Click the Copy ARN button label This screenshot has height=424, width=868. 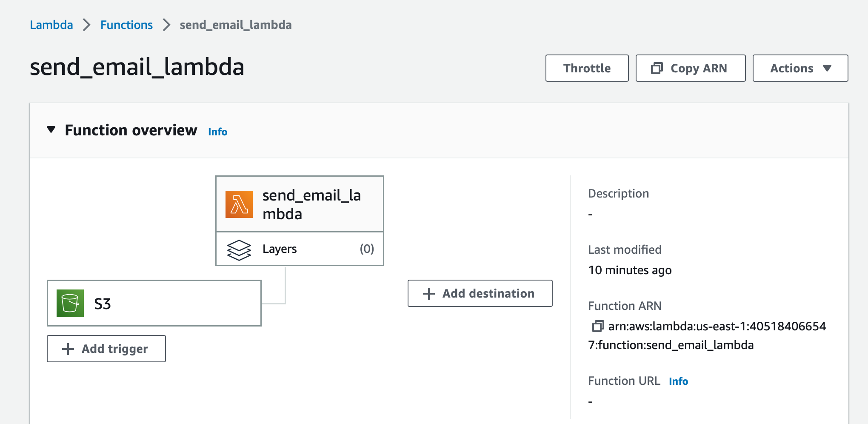coord(699,68)
